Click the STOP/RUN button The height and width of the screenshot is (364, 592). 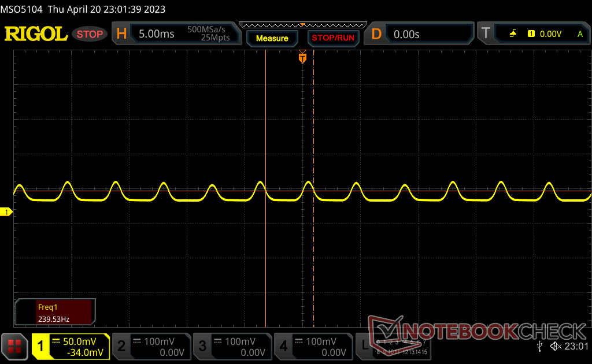click(333, 38)
